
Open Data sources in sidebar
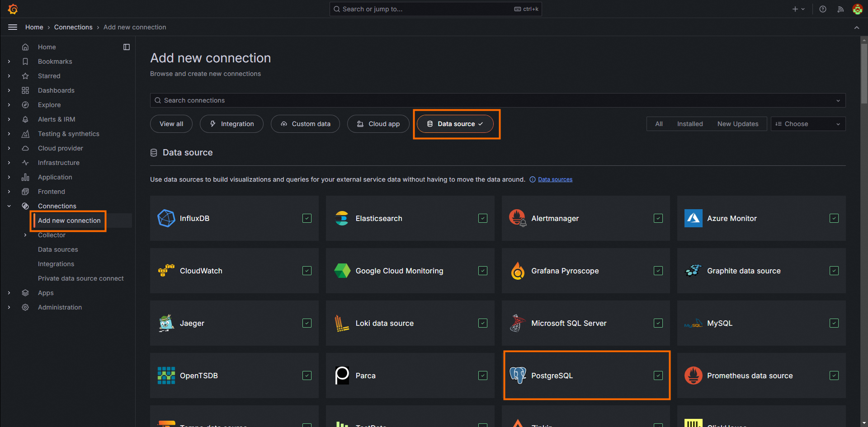pos(58,249)
